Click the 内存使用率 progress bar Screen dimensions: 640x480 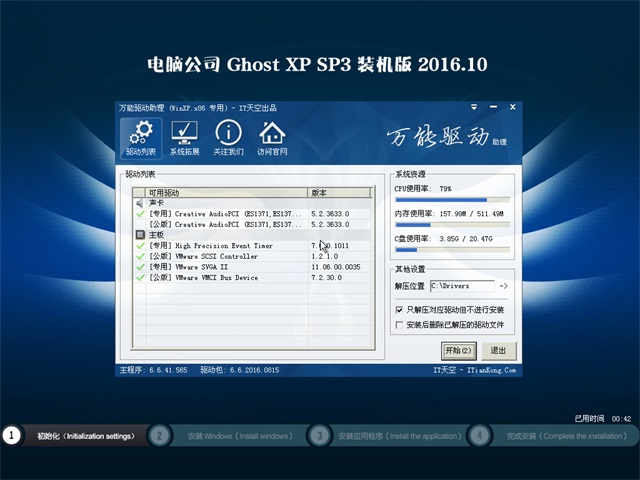[452, 225]
